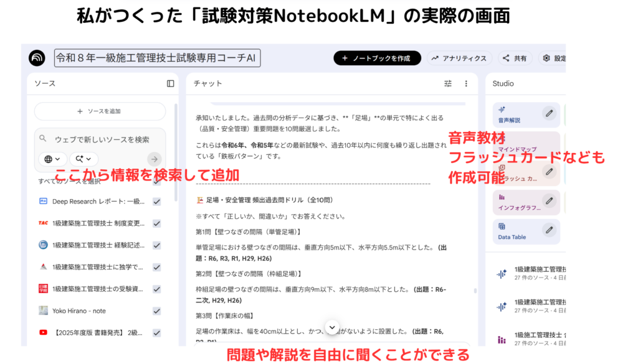Toggle すべてのソースを選択 checkbox
This screenshot has width=638, height=364.
click(156, 182)
